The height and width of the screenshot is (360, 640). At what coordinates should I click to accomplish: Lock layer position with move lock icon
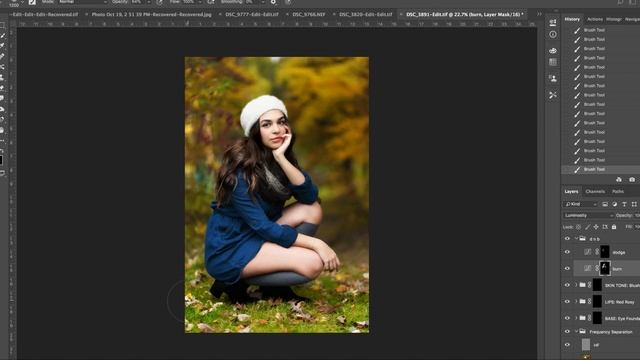[596, 227]
